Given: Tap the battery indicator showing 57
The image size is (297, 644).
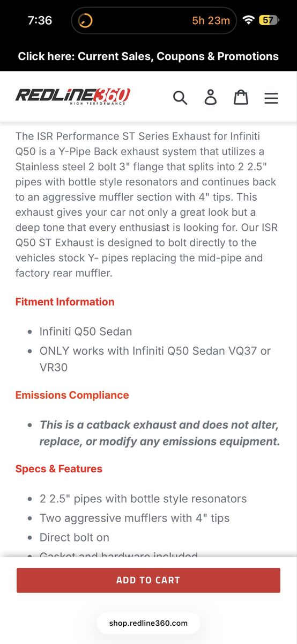Looking at the screenshot, I should tap(268, 20).
